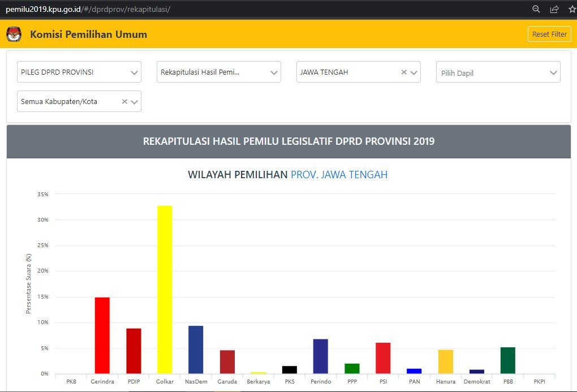Open the Semua Kabupaten/Kota dropdown arrow

pos(135,102)
